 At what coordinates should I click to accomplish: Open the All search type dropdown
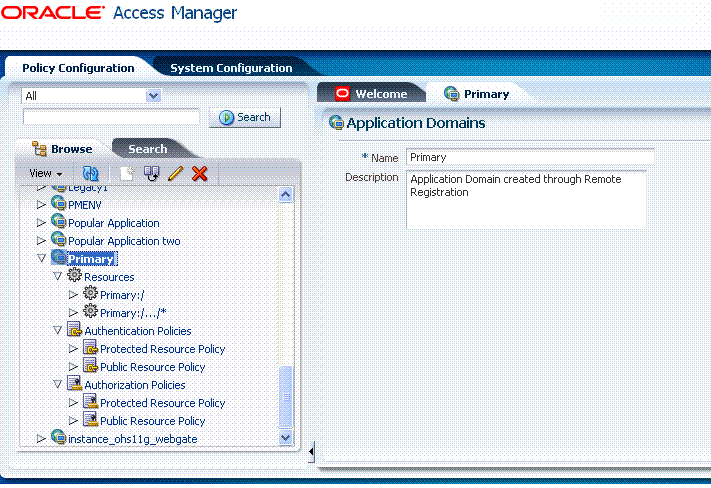(x=153, y=96)
